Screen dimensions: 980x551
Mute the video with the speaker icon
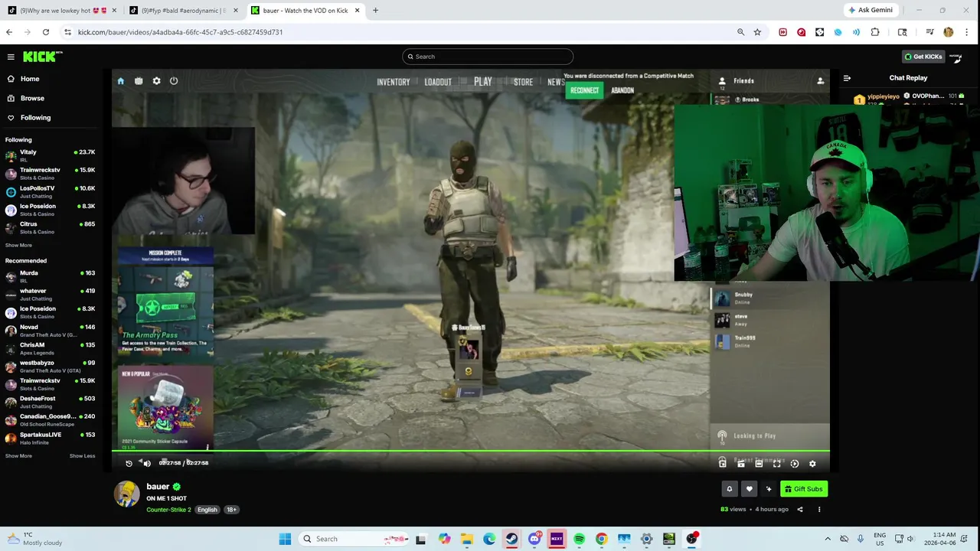[x=147, y=463]
